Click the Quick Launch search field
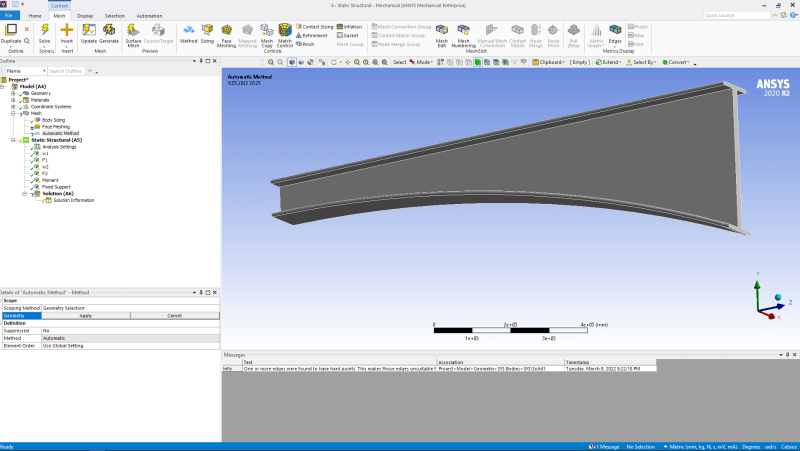 click(x=736, y=16)
